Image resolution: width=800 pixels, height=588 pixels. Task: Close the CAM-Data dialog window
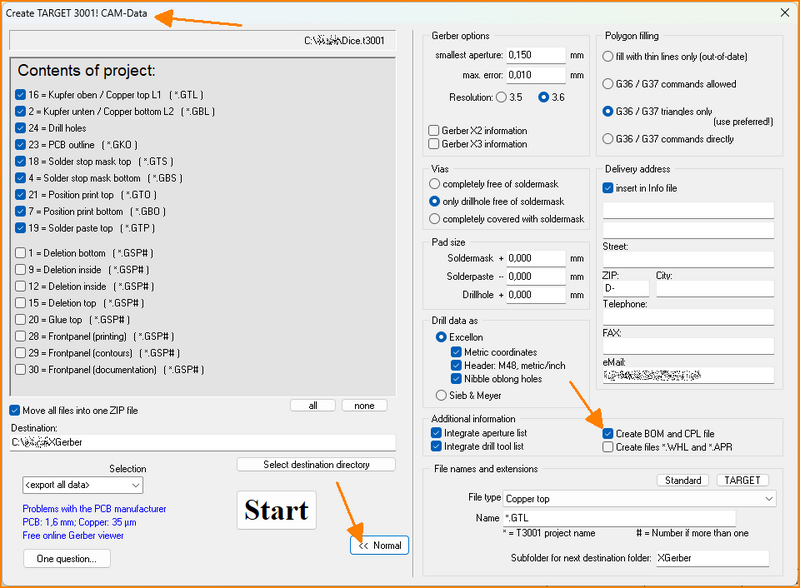tap(781, 12)
